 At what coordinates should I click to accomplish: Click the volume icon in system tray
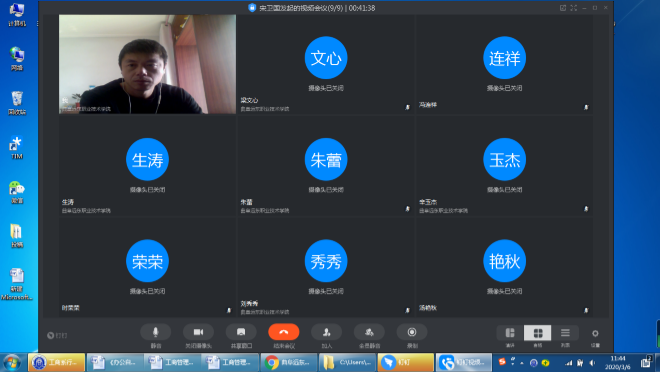click(592, 362)
